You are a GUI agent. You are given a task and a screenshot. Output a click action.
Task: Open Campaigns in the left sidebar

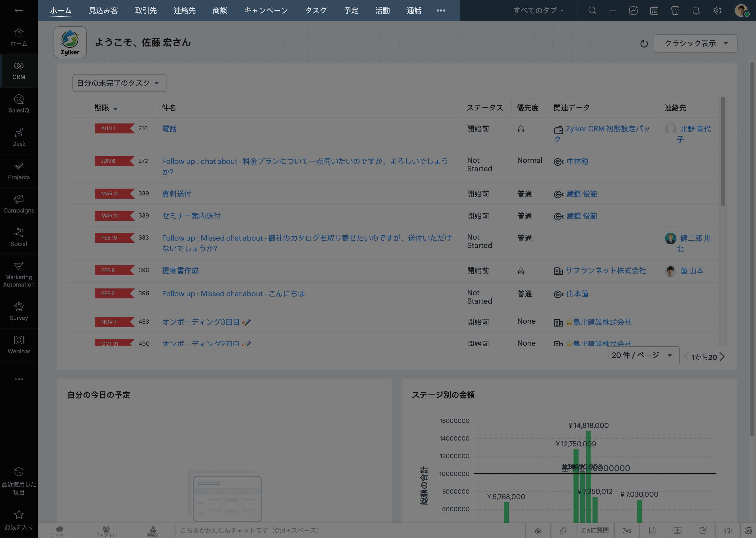[x=19, y=204]
